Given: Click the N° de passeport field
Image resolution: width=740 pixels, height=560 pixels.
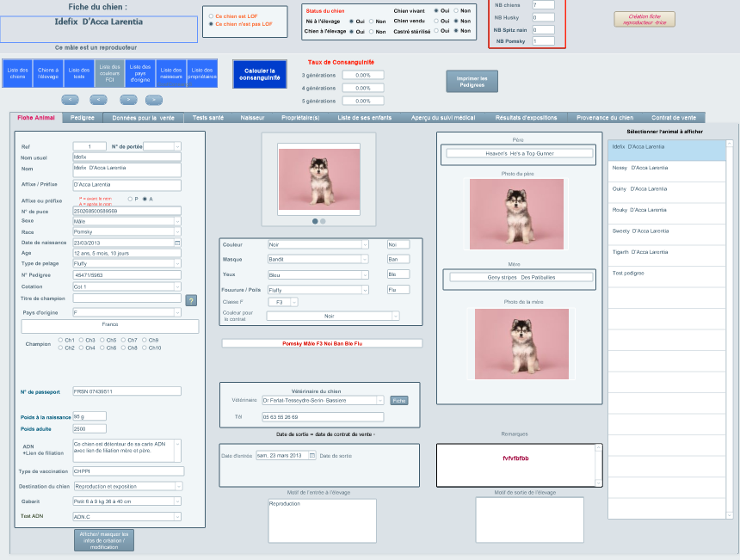Looking at the screenshot, I should tap(126, 391).
